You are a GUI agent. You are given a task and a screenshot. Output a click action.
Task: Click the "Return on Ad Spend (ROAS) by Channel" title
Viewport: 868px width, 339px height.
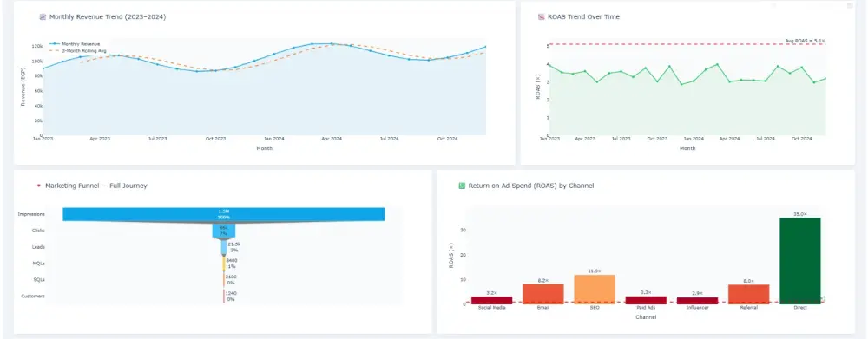(x=531, y=186)
